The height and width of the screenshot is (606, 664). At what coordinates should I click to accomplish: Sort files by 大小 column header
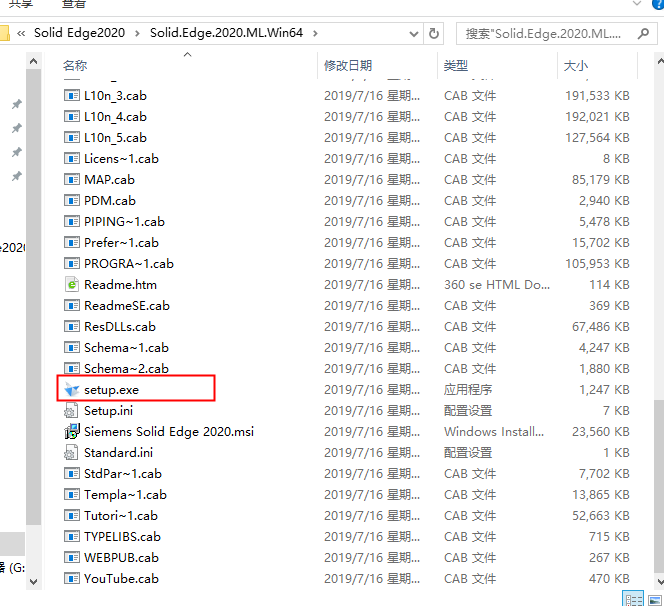[575, 66]
